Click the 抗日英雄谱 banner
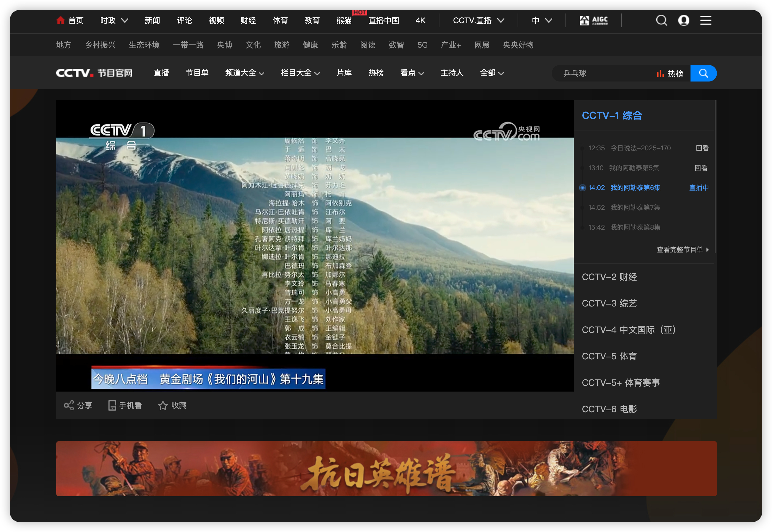 (386, 469)
